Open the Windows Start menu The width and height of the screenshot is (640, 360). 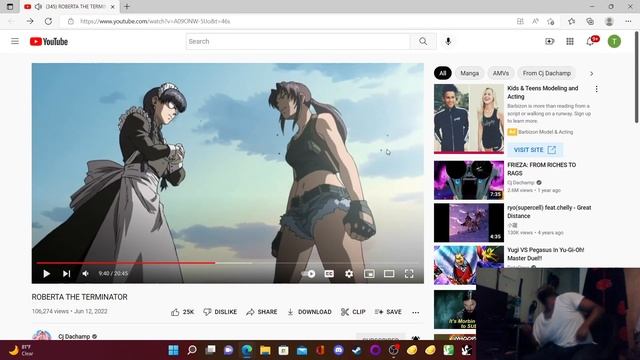[173, 350]
